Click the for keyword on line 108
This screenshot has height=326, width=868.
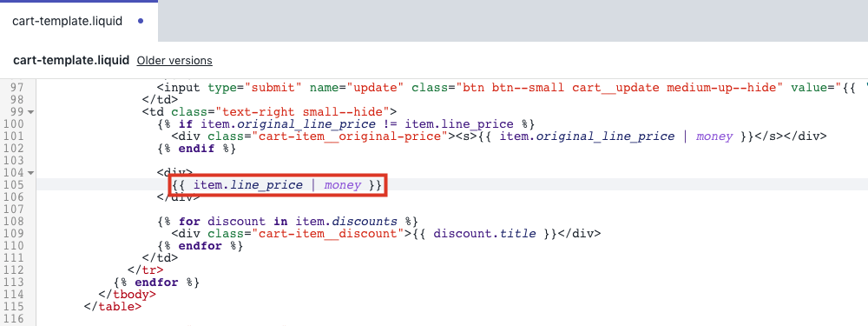(x=189, y=221)
